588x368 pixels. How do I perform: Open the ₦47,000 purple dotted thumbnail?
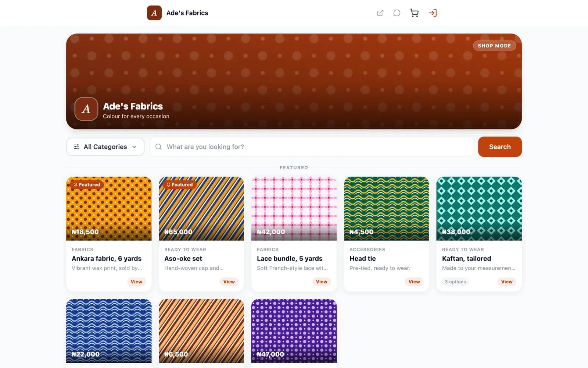pos(294,331)
